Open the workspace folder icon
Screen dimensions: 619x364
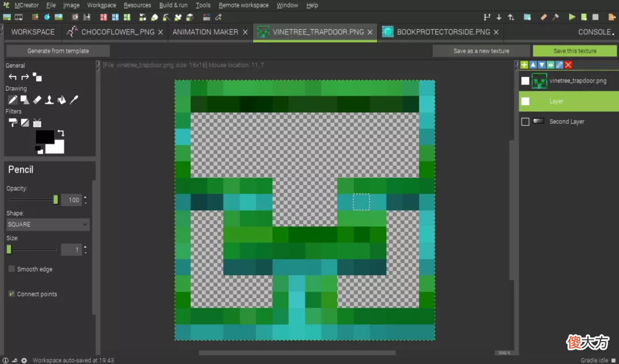[x=527, y=17]
